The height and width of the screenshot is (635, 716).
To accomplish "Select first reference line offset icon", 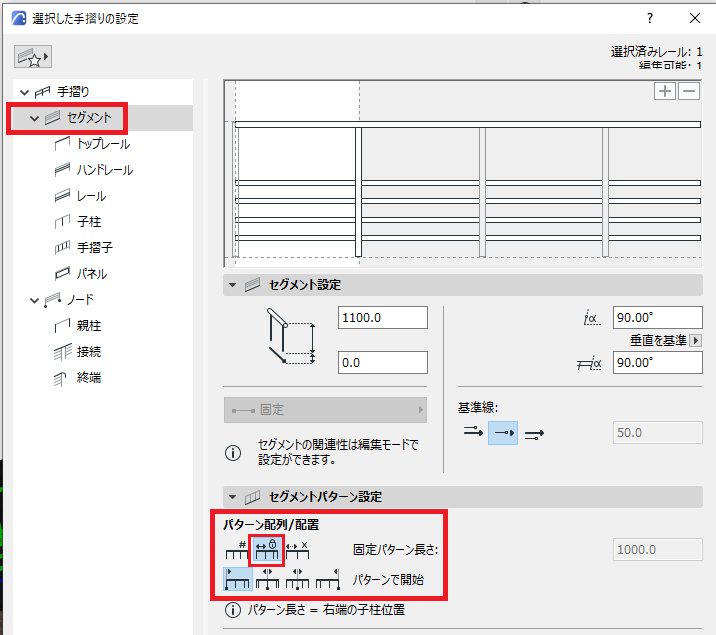I will click(473, 432).
